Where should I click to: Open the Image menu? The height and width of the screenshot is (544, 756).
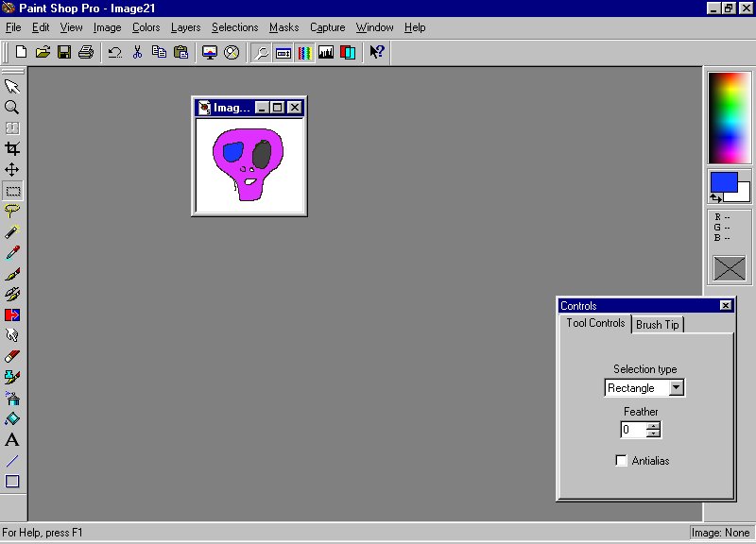tap(107, 27)
